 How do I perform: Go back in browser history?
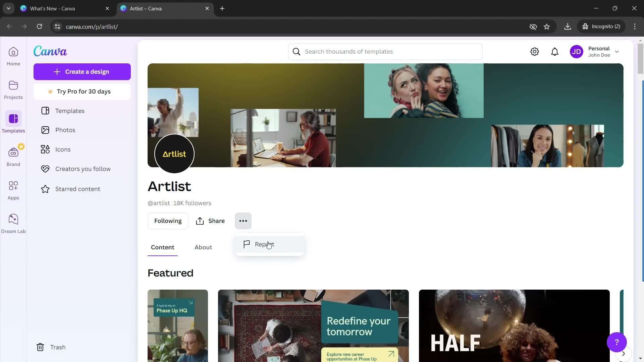click(9, 26)
